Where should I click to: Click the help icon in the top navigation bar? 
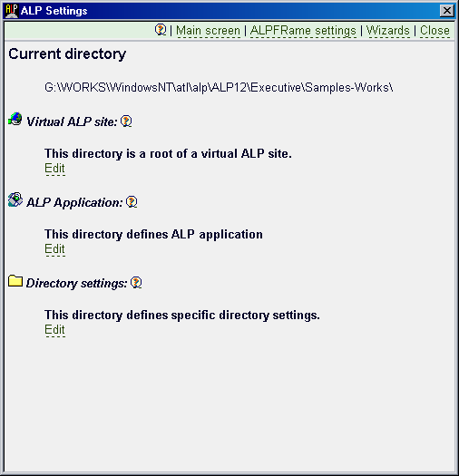click(161, 30)
